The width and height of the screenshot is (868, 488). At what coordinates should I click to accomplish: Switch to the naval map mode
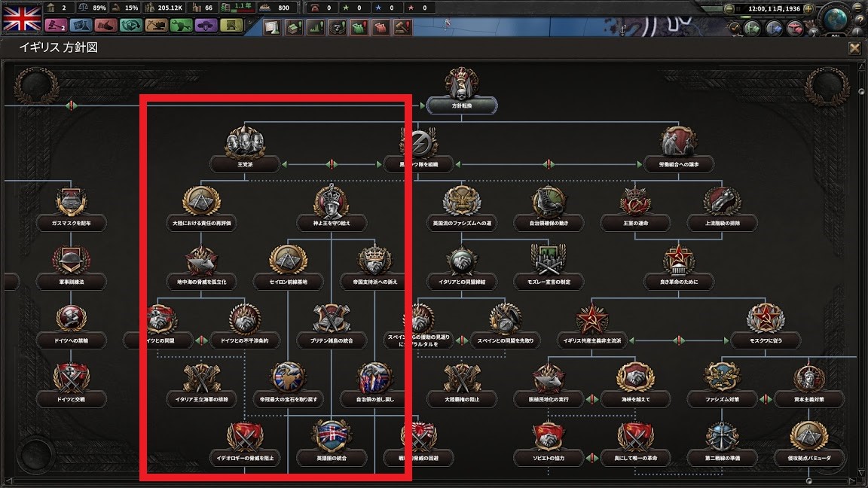773,28
